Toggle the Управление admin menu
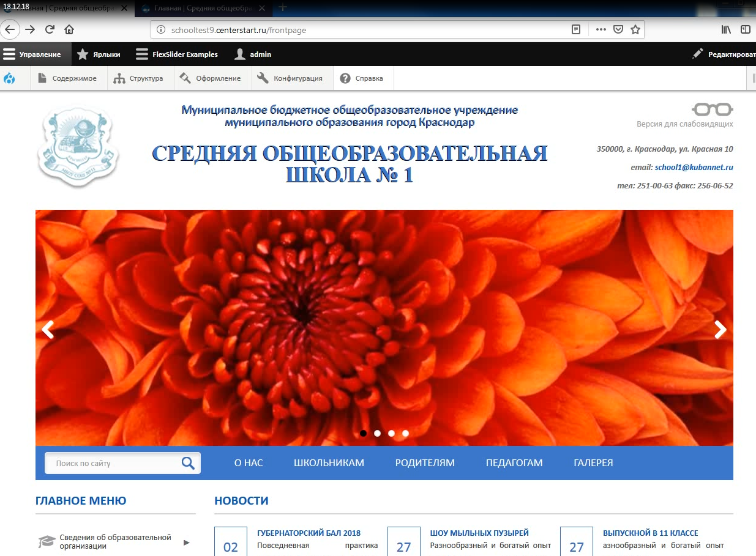 35,54
